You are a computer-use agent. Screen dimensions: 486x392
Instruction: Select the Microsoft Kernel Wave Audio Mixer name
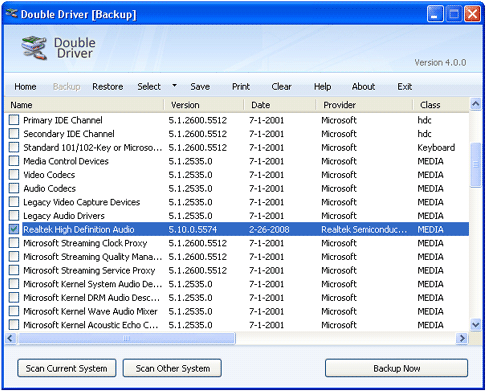(x=90, y=311)
